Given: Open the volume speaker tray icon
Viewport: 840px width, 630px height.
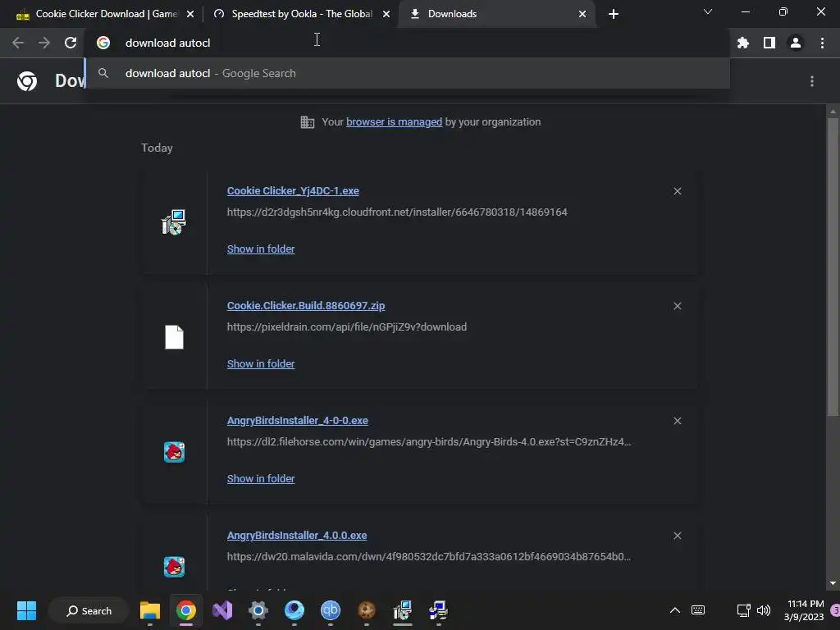Looking at the screenshot, I should click(764, 610).
